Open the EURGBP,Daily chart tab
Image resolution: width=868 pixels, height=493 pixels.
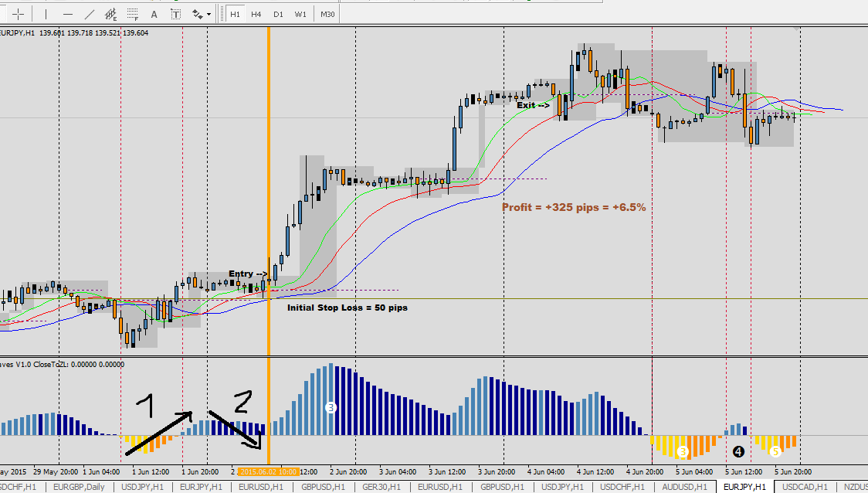[80, 487]
